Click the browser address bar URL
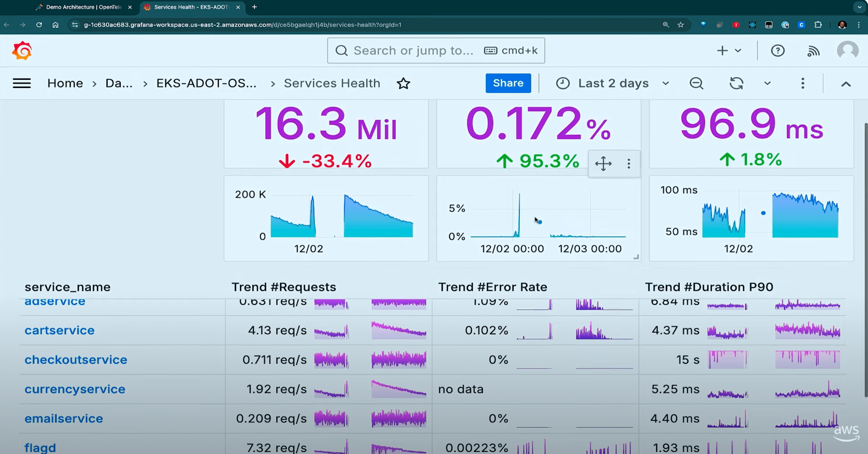Screen dimensions: 868x454 (x=243, y=25)
